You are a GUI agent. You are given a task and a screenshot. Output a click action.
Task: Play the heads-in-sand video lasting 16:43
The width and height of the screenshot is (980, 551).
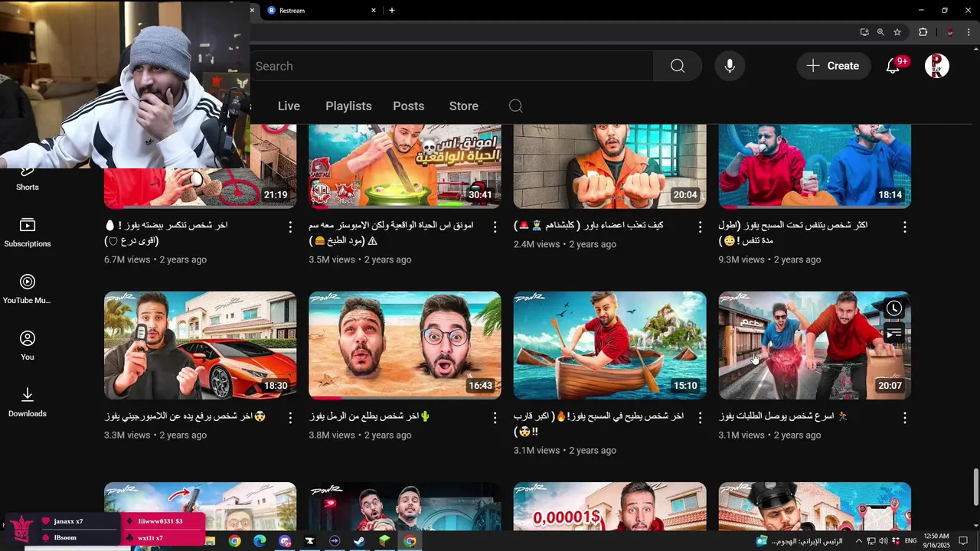tap(405, 345)
